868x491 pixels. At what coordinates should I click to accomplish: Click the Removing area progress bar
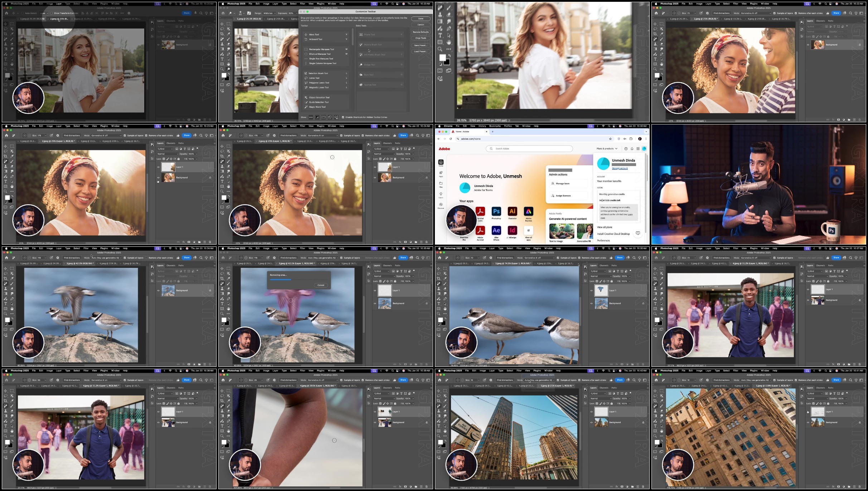pyautogui.click(x=299, y=280)
